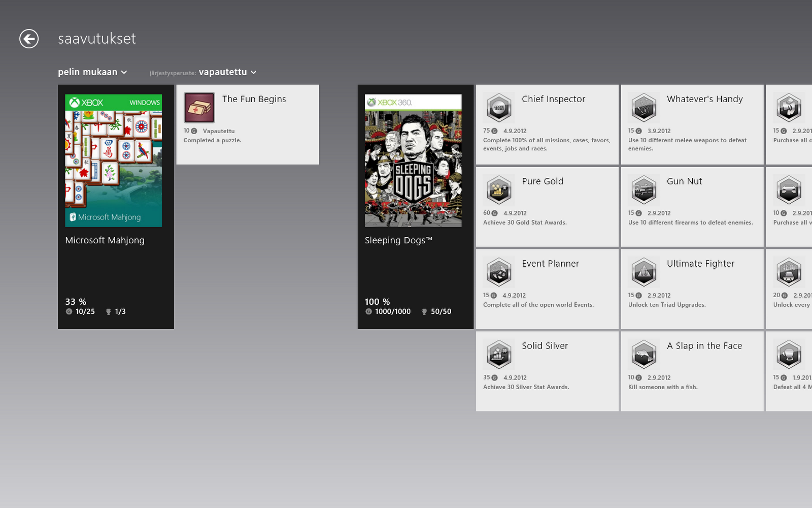Image resolution: width=812 pixels, height=508 pixels.
Task: Open the Sleeping Dogs cover art
Action: click(413, 161)
